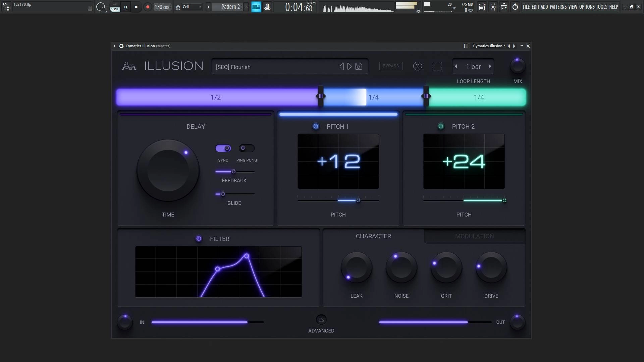Go to next Illusion preset
This screenshot has width=644, height=362.
click(x=350, y=66)
